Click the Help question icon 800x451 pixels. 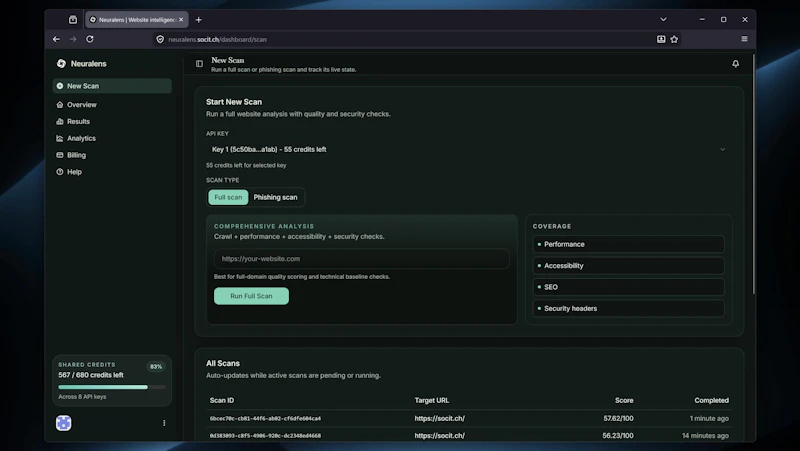(60, 172)
